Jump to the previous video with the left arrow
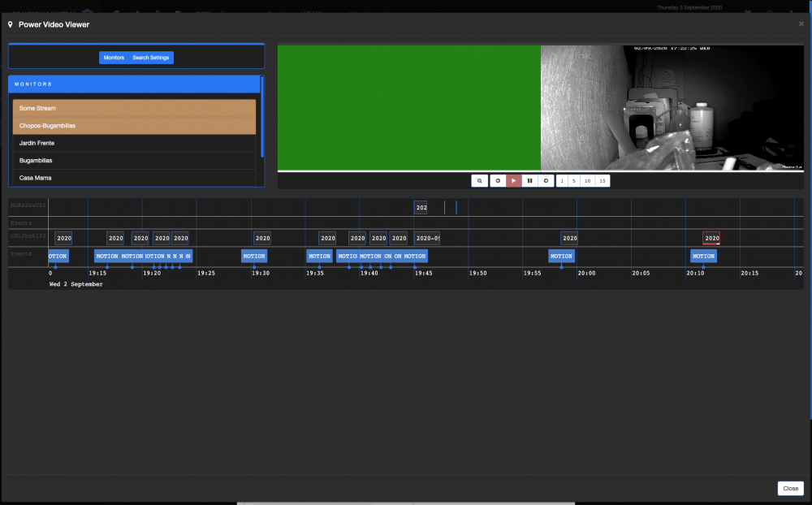The width and height of the screenshot is (812, 505). click(x=498, y=181)
